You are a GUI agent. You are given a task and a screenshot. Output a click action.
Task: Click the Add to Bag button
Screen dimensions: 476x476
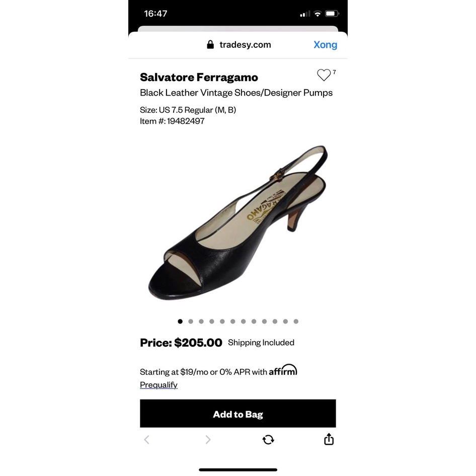237,414
